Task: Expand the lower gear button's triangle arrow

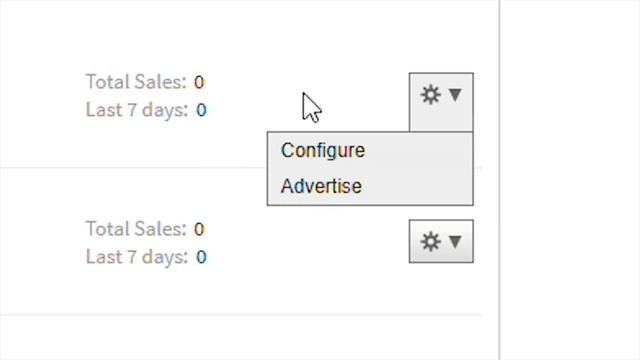Action: click(455, 242)
